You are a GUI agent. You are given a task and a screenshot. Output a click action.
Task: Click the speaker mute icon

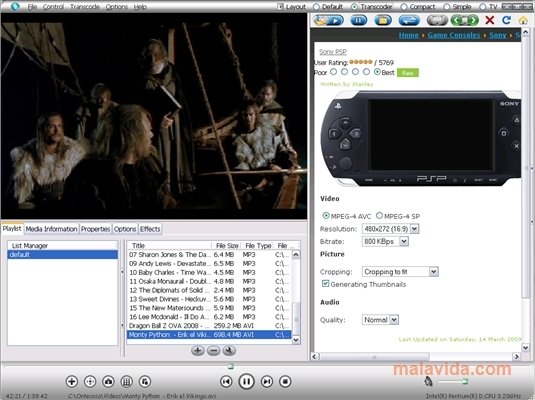429,381
